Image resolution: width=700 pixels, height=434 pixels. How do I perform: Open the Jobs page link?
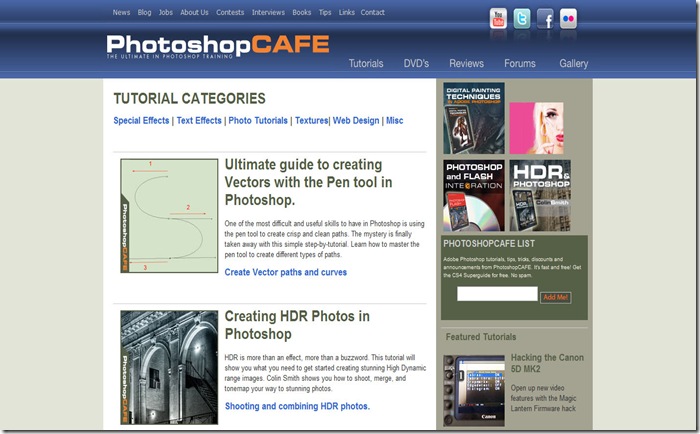(166, 13)
